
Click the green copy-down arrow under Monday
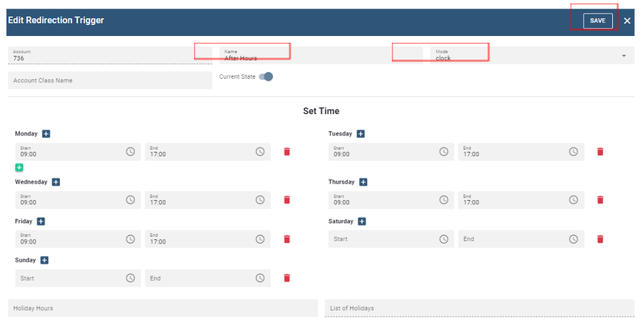coord(19,167)
